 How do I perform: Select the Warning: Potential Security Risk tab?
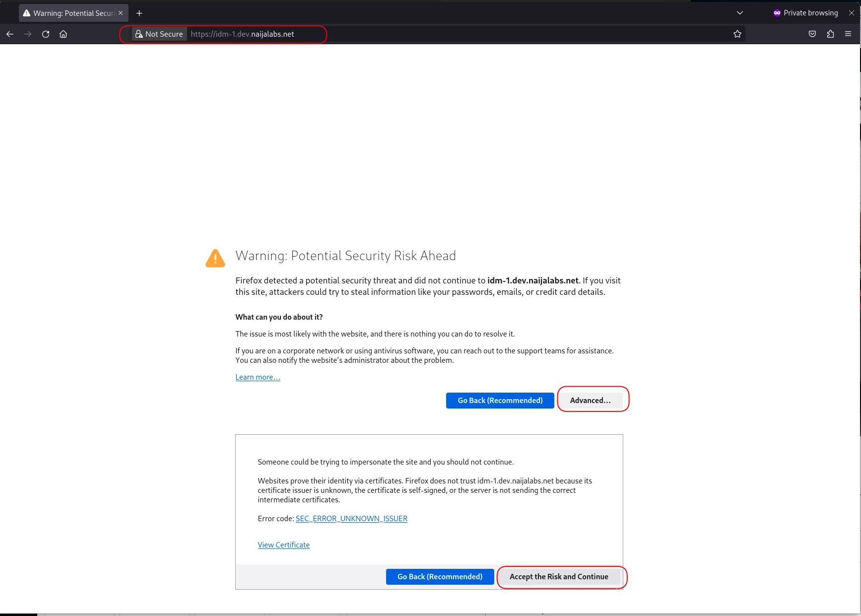73,13
